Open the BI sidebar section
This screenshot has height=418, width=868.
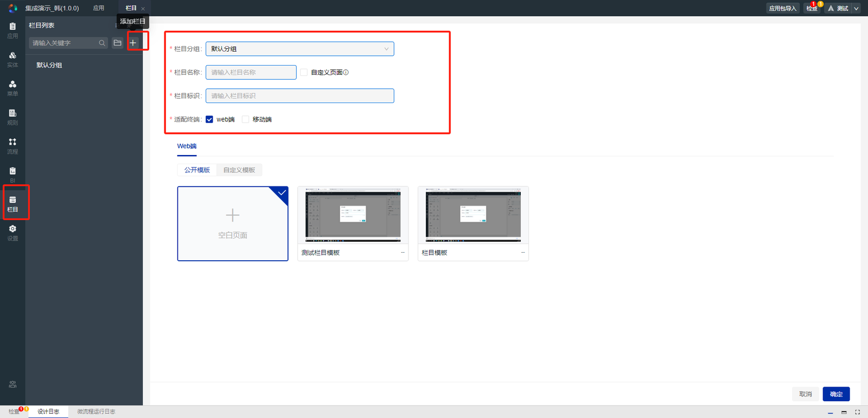point(12,175)
